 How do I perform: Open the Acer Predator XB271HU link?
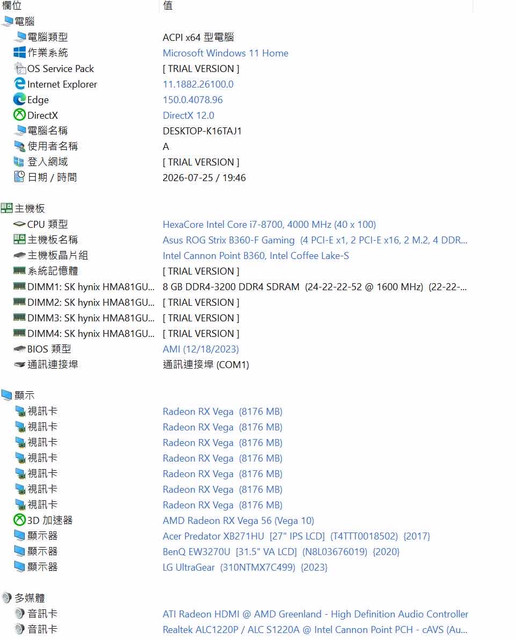pos(296,536)
